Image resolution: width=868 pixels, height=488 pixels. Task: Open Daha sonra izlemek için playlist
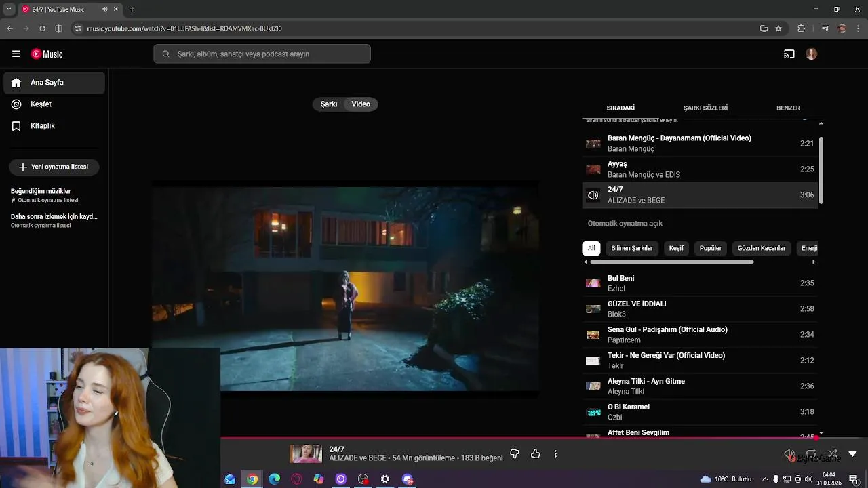54,220
